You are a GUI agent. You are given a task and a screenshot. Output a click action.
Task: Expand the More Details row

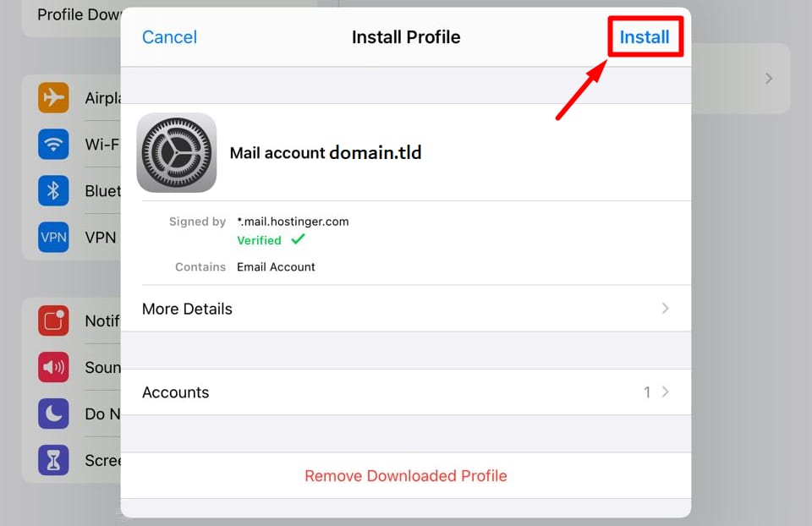(187, 309)
